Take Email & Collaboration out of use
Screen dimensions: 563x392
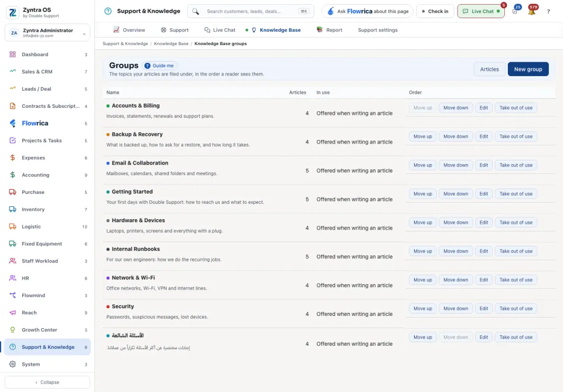pyautogui.click(x=515, y=165)
